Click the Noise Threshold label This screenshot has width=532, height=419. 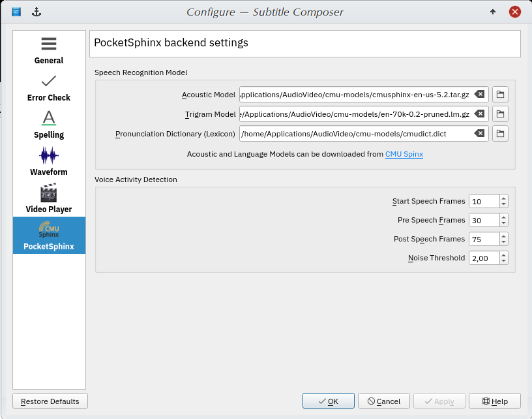tap(436, 258)
